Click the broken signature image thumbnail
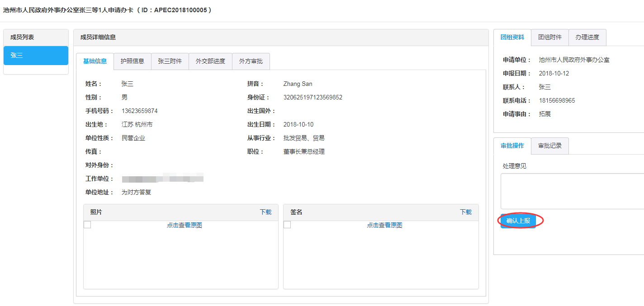 pos(287,225)
